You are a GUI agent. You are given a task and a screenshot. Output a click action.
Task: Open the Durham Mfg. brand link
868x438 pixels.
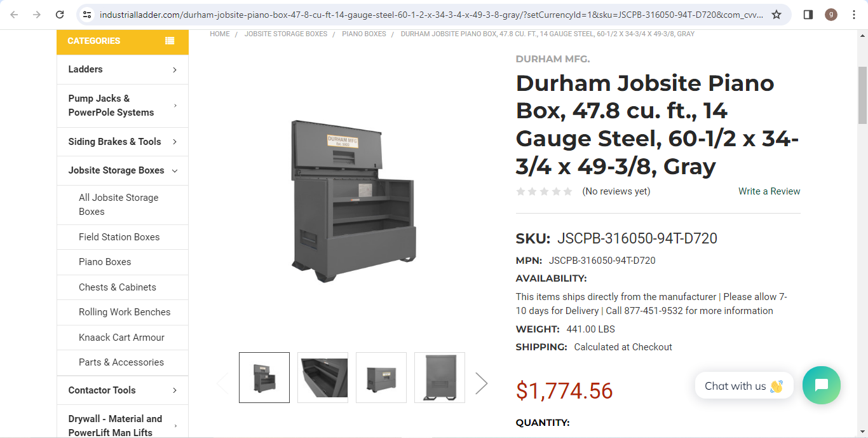tap(553, 59)
